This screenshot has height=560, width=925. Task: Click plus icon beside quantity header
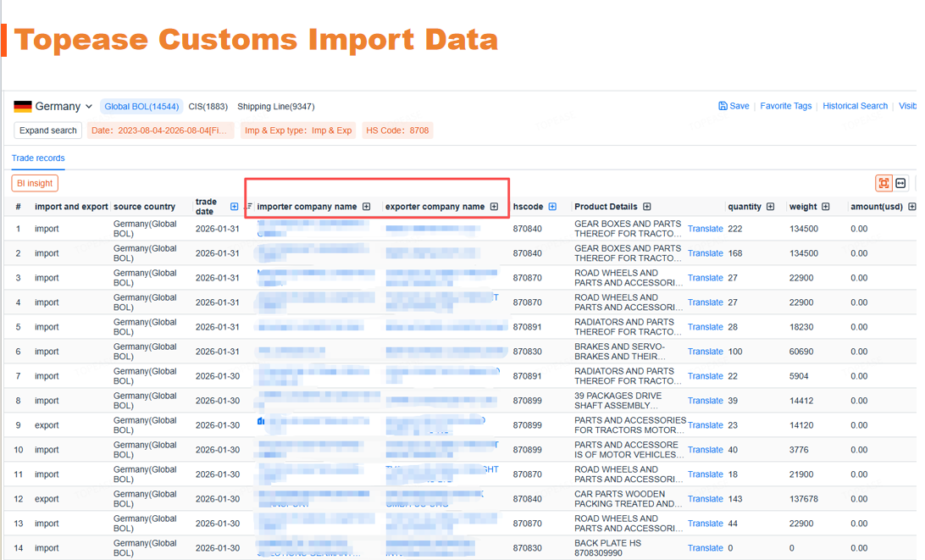[771, 207]
